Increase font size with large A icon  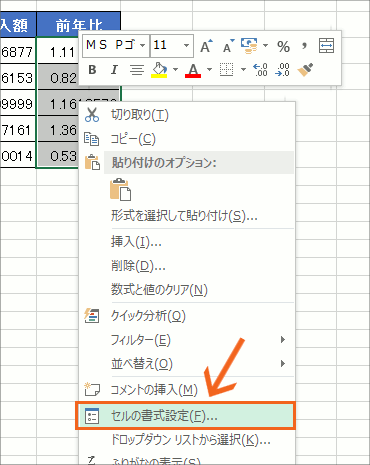pos(206,46)
